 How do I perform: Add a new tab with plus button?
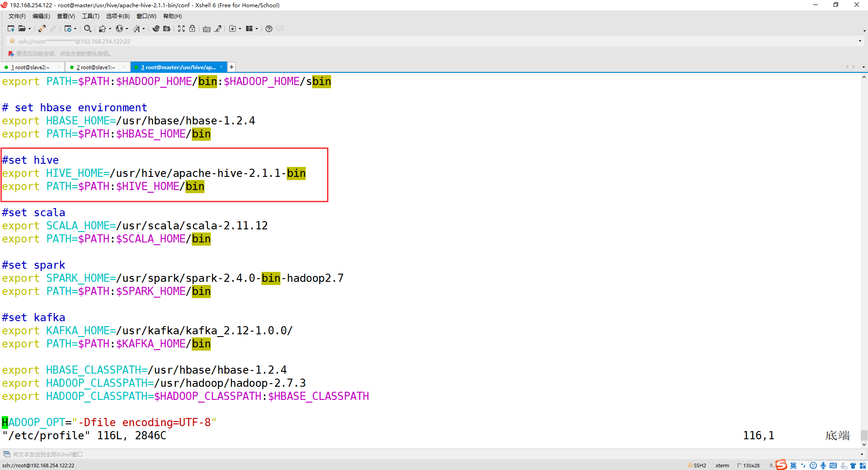[x=232, y=67]
